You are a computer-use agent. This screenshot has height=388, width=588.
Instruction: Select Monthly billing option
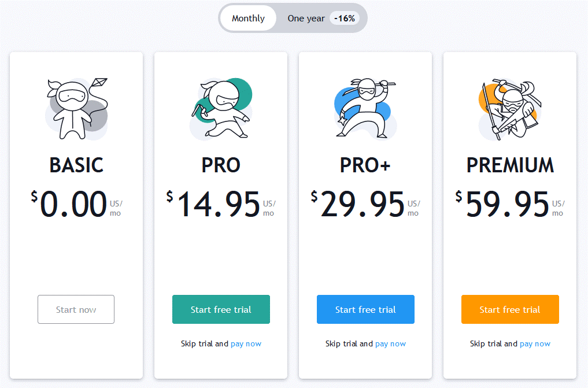point(248,18)
